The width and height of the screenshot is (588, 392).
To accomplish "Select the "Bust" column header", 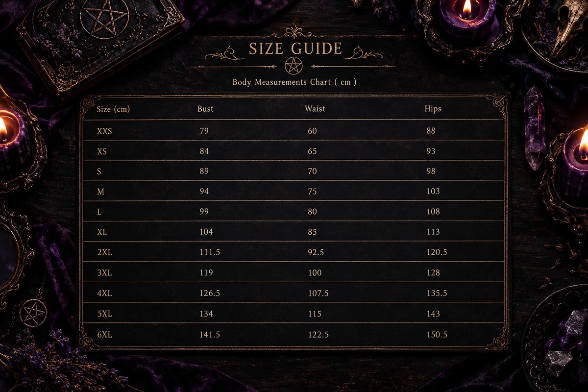I will click(205, 109).
